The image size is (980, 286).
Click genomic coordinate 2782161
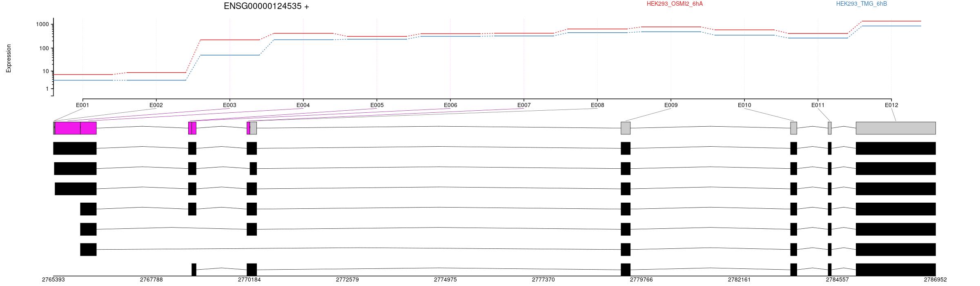(739, 280)
